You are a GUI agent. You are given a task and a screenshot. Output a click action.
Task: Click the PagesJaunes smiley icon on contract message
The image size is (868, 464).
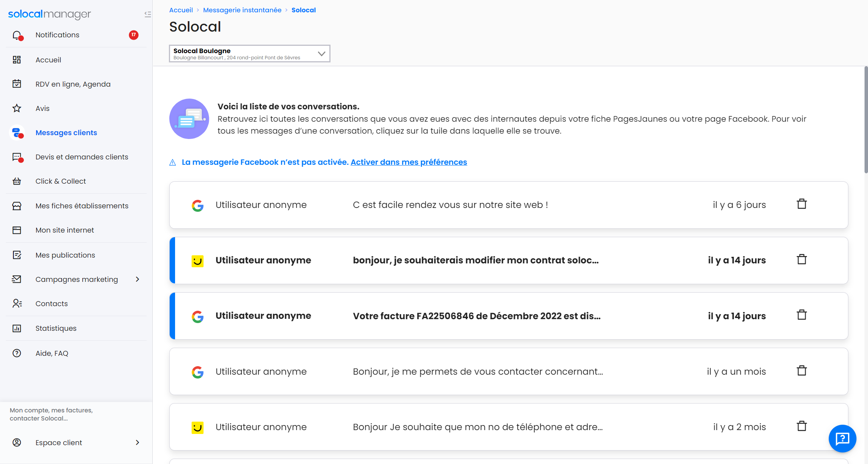pyautogui.click(x=198, y=261)
